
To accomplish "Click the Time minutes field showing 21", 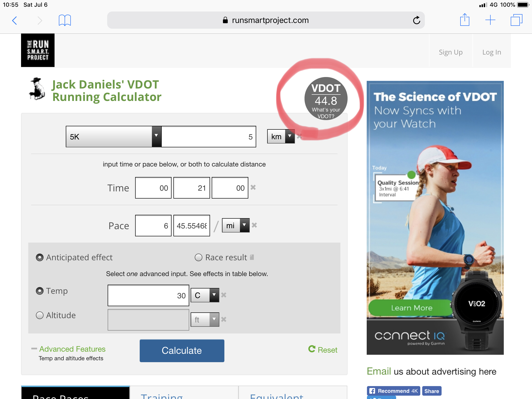I will pos(192,188).
